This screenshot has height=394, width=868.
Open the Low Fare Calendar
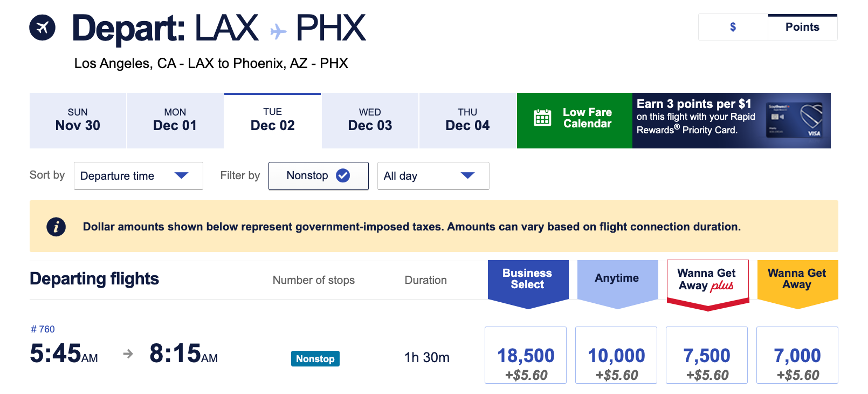pos(574,120)
